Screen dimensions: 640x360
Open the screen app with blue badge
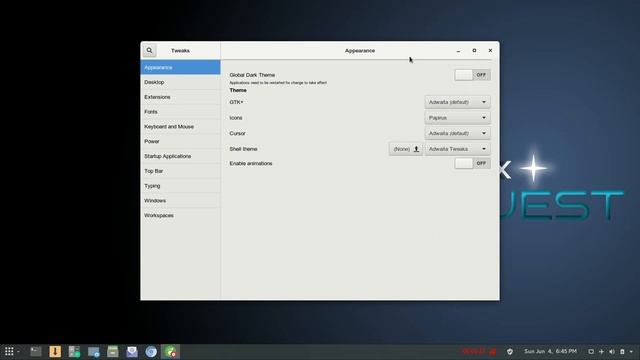[93, 351]
